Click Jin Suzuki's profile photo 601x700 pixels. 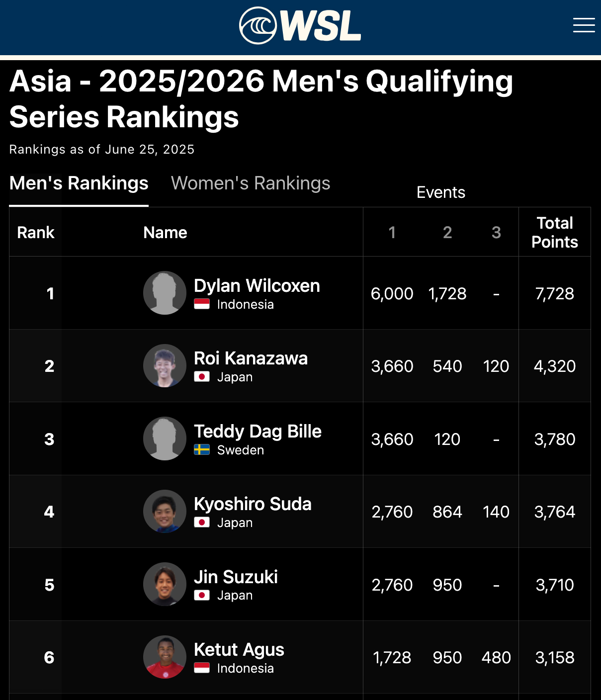(x=165, y=584)
